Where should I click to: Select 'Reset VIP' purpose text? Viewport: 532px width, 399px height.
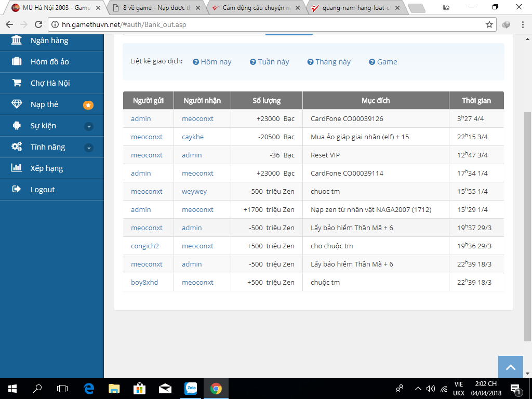coord(325,155)
